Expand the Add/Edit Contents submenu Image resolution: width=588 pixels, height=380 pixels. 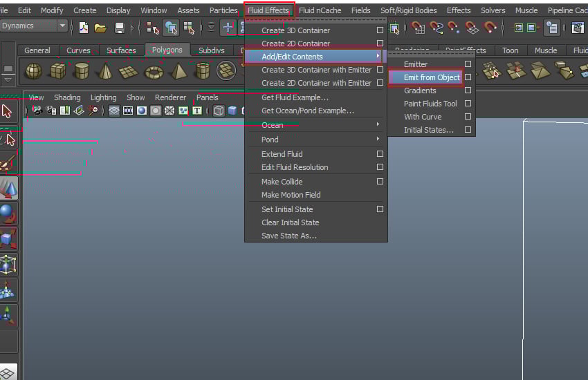point(315,57)
